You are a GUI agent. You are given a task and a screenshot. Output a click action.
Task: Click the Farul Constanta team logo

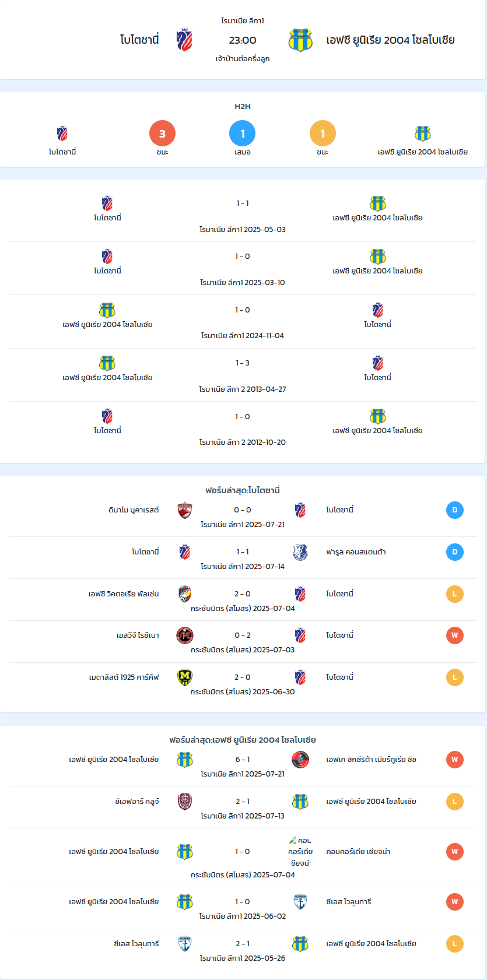pyautogui.click(x=300, y=552)
